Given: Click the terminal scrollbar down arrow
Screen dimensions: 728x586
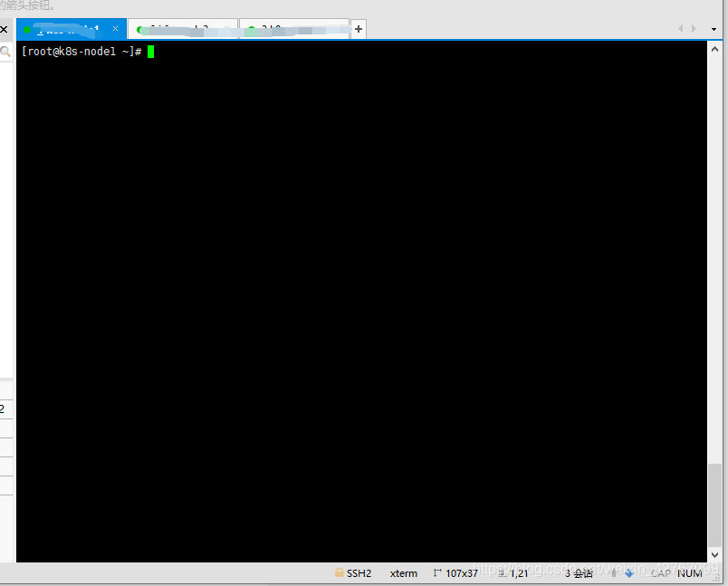Looking at the screenshot, I should [x=714, y=554].
